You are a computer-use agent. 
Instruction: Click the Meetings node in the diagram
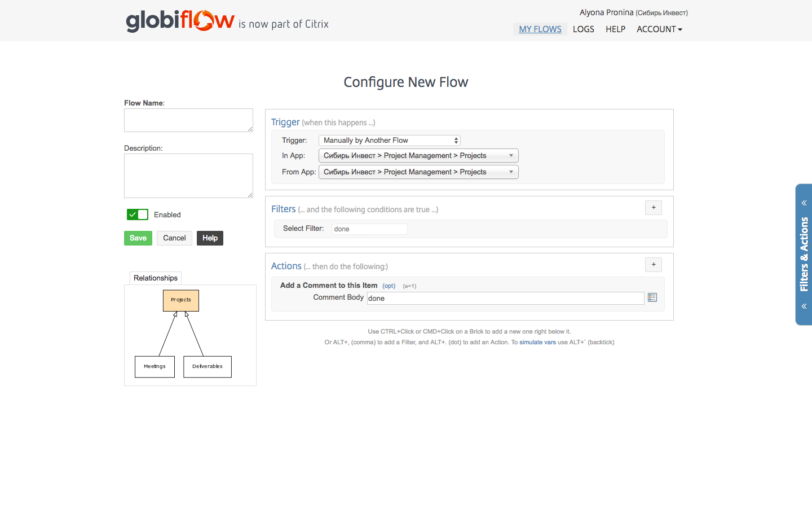[x=154, y=366]
